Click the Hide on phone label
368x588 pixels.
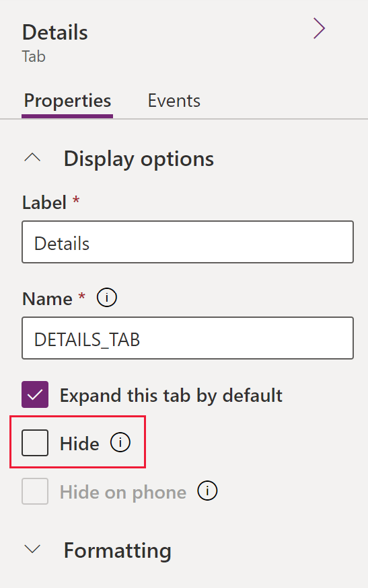[123, 492]
